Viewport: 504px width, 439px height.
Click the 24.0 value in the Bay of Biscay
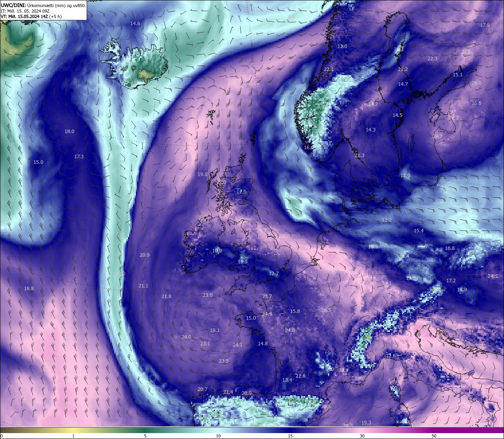coord(186,337)
